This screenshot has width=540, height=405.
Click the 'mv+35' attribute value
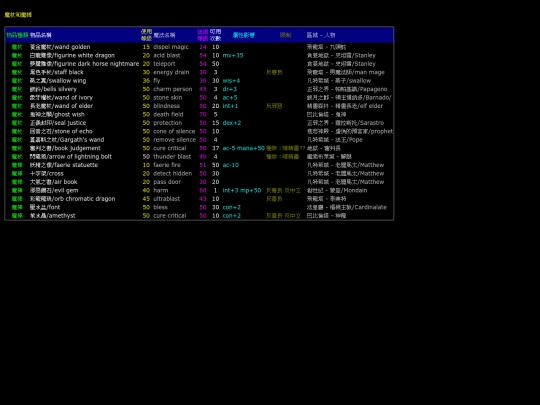tap(233, 55)
